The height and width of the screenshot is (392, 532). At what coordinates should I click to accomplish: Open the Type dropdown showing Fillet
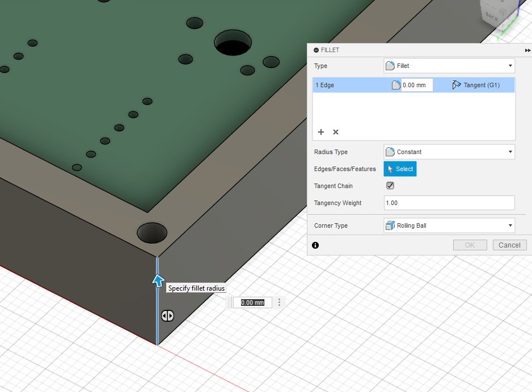pos(449,66)
